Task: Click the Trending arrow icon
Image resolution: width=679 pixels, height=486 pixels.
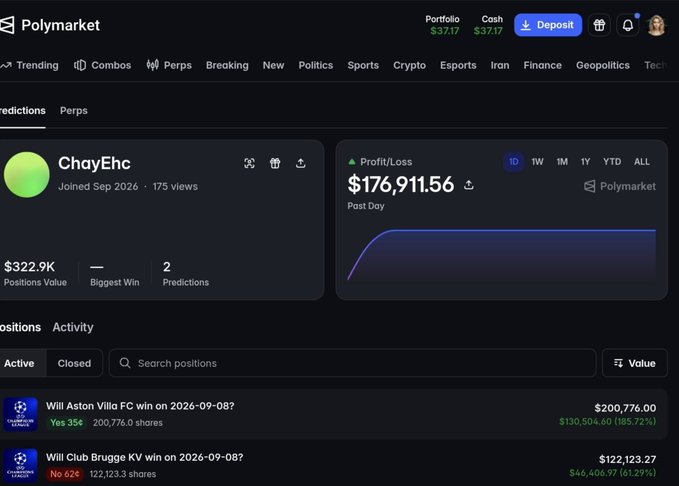Action: pos(6,65)
